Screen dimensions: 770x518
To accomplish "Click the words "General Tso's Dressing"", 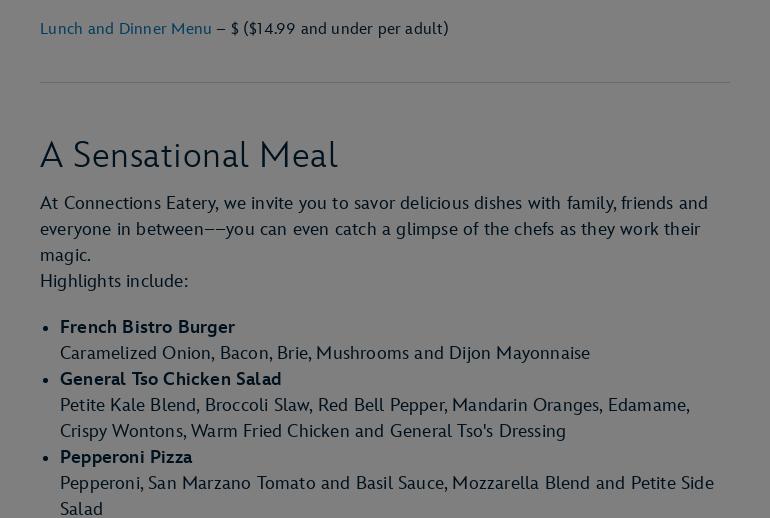I will click(x=477, y=431).
